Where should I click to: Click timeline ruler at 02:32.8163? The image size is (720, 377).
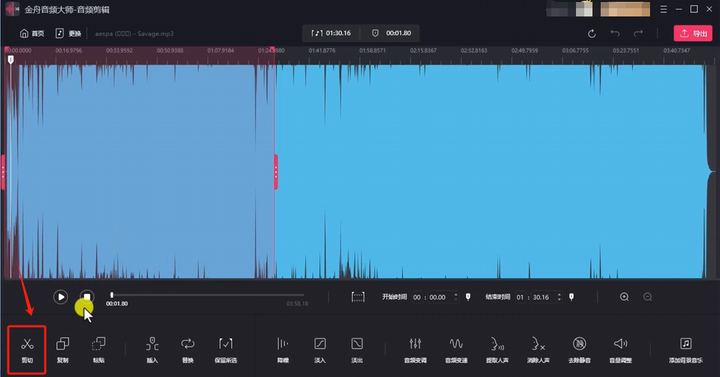coord(474,51)
